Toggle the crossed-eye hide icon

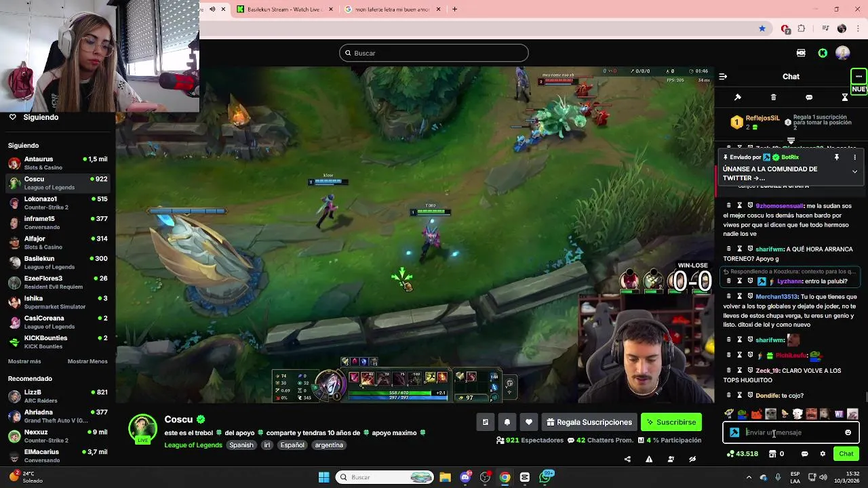click(692, 459)
